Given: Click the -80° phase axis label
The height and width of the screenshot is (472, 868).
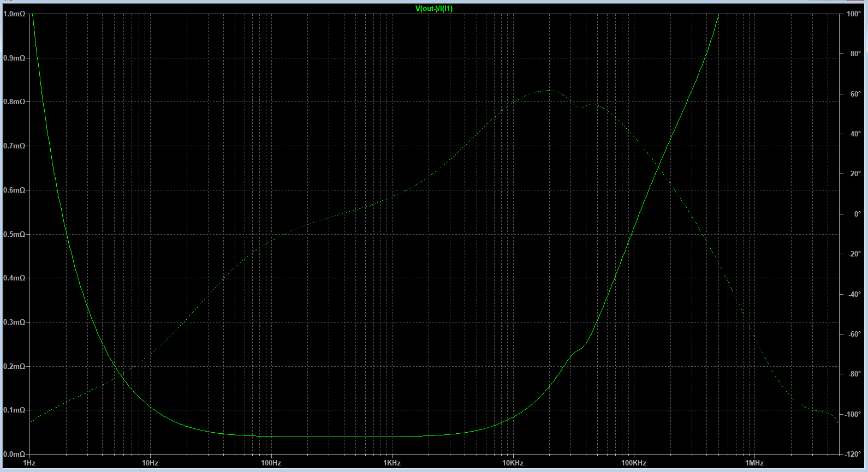Looking at the screenshot, I should pos(854,374).
